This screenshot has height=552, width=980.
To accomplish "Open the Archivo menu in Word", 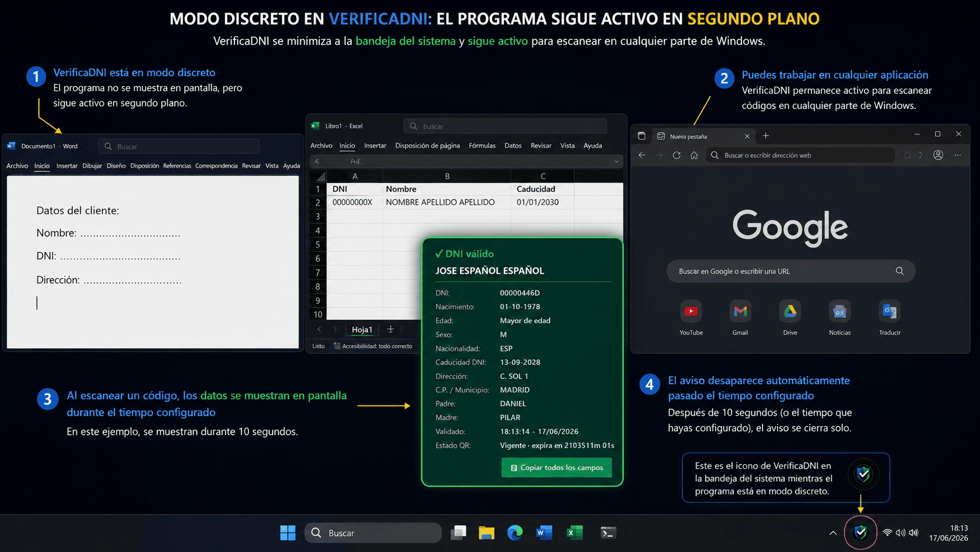I will (x=17, y=166).
